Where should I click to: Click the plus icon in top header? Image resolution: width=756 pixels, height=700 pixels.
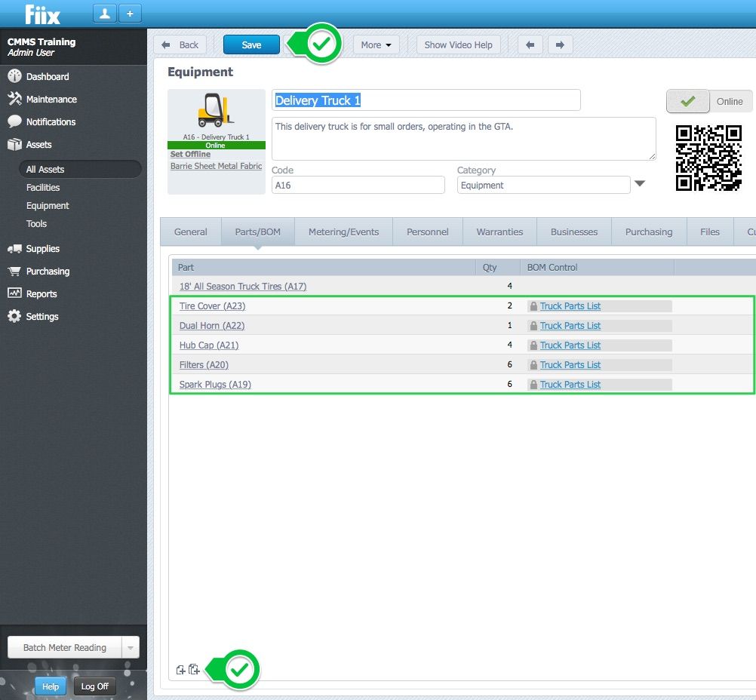130,14
